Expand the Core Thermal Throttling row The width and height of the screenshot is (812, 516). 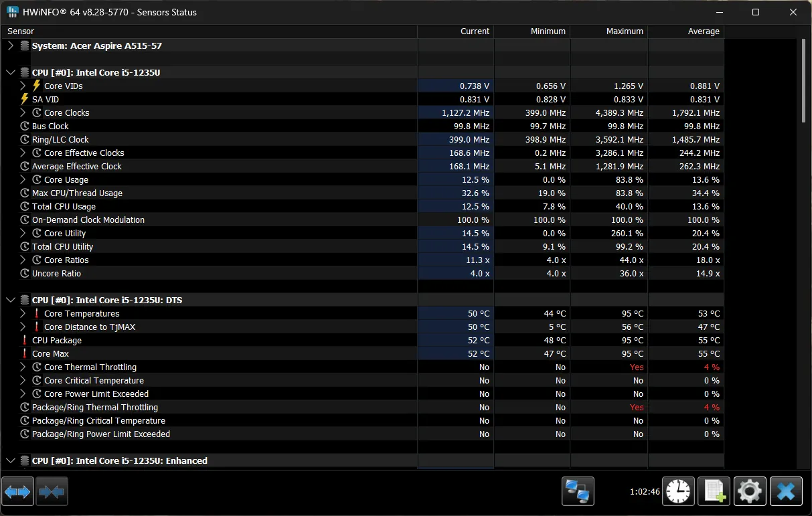coord(23,367)
